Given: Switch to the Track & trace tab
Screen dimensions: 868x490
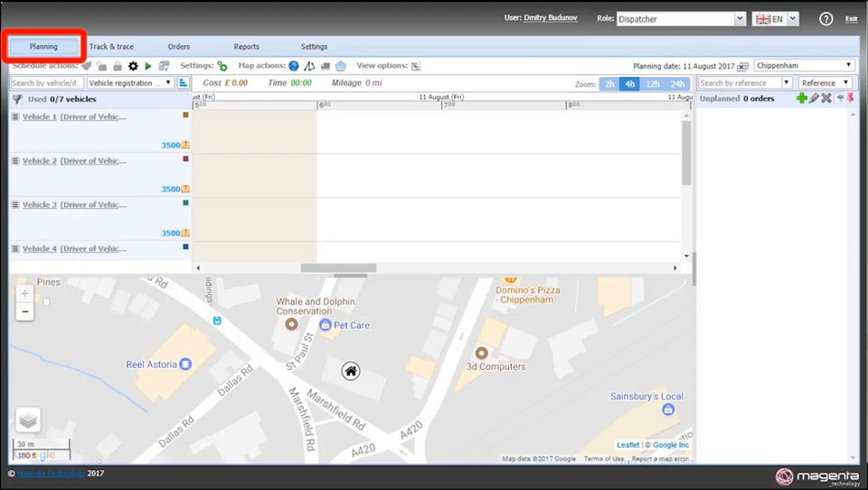Looking at the screenshot, I should tap(111, 47).
